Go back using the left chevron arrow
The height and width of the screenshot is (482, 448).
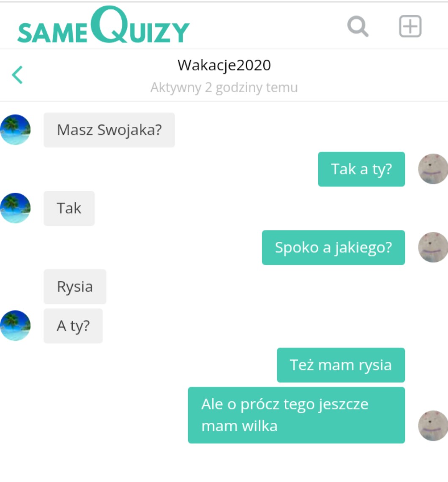click(x=17, y=75)
